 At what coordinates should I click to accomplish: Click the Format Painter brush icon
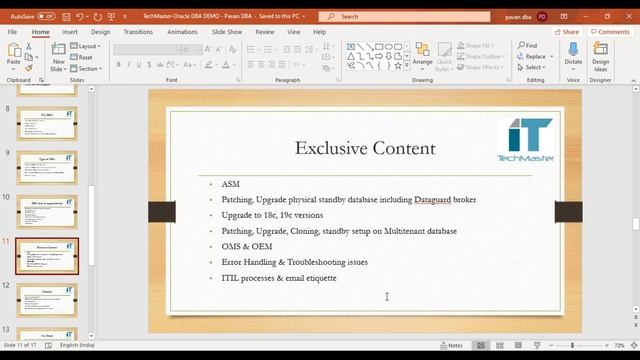click(x=29, y=68)
